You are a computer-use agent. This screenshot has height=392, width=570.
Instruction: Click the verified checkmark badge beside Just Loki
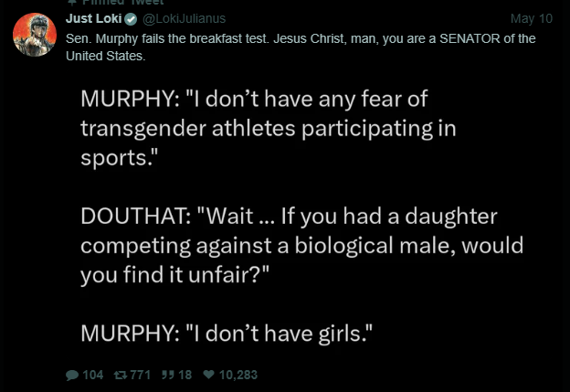coord(131,19)
